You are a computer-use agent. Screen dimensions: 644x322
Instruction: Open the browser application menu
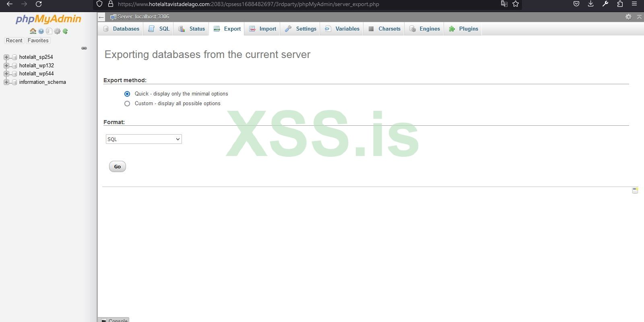click(x=634, y=4)
